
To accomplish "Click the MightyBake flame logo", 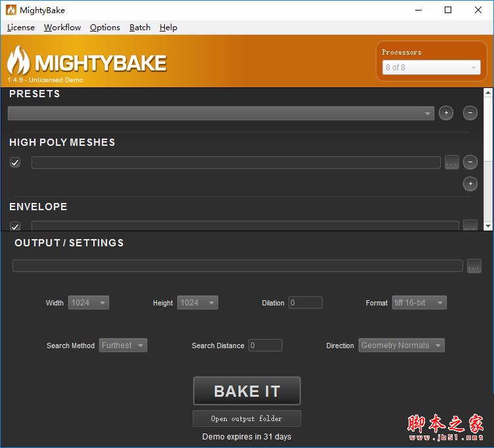I will (18, 60).
